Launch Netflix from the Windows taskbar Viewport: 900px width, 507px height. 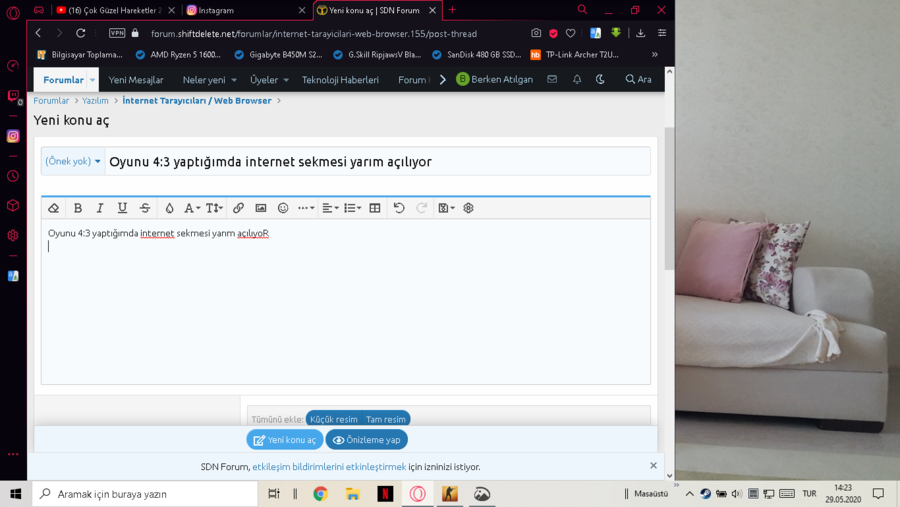point(385,494)
